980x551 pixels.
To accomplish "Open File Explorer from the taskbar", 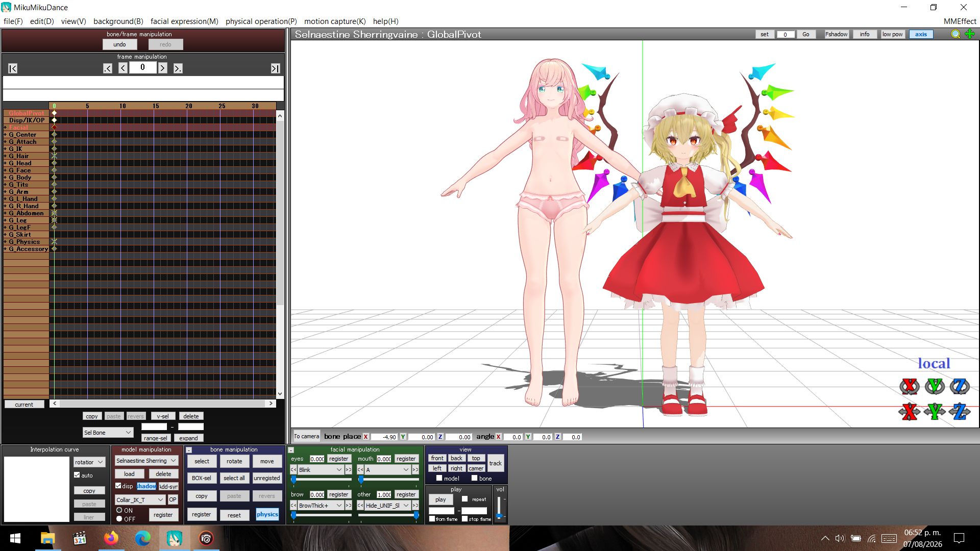I will 47,538.
